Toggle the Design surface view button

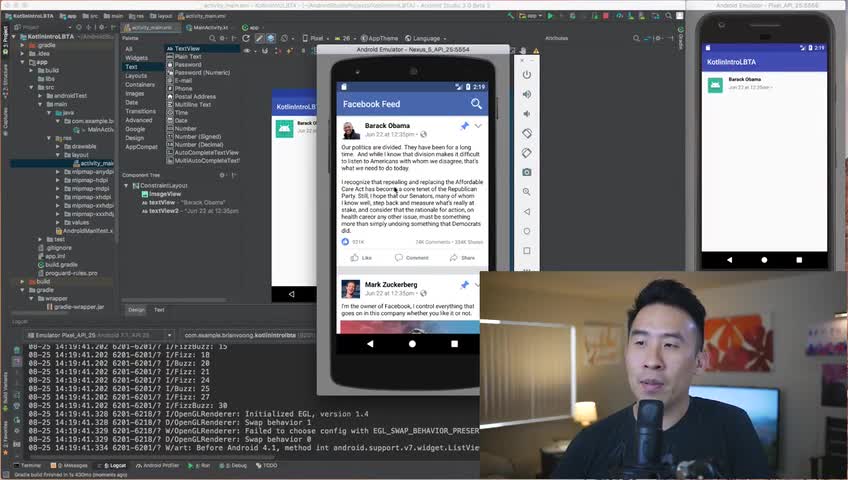point(259,38)
